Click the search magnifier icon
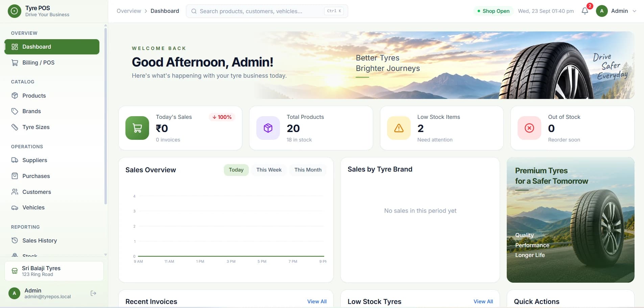Viewport: 644px width, 308px height. tap(194, 11)
